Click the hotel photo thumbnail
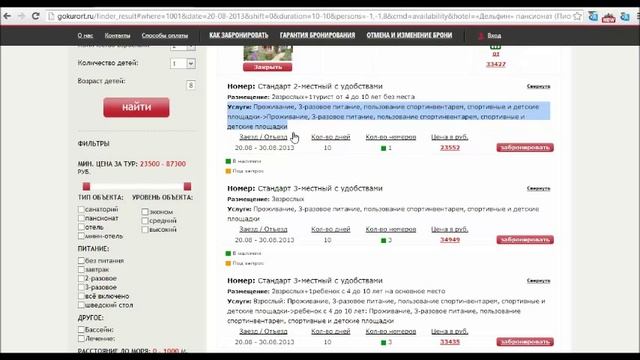 coord(268,53)
